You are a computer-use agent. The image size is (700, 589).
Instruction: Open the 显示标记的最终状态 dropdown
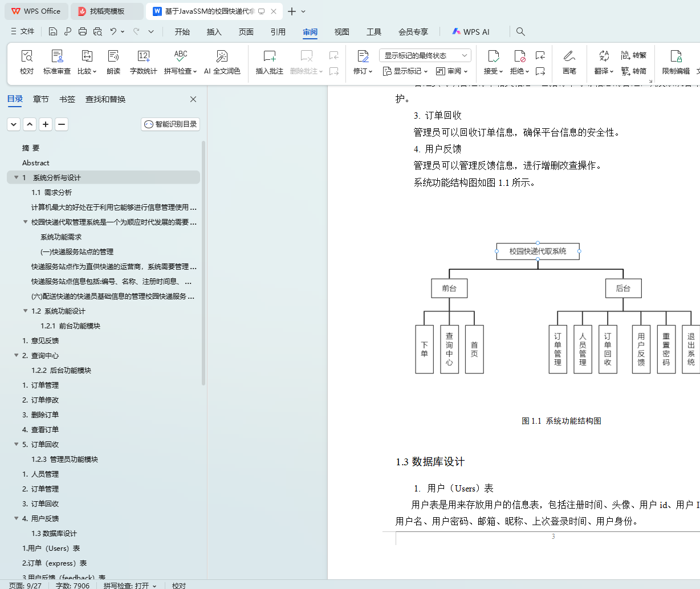pos(425,55)
